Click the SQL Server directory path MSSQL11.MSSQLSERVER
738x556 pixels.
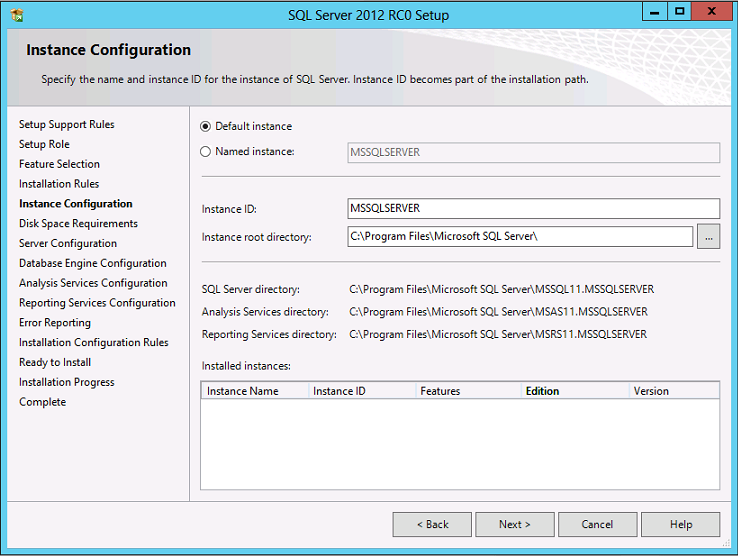pos(502,289)
